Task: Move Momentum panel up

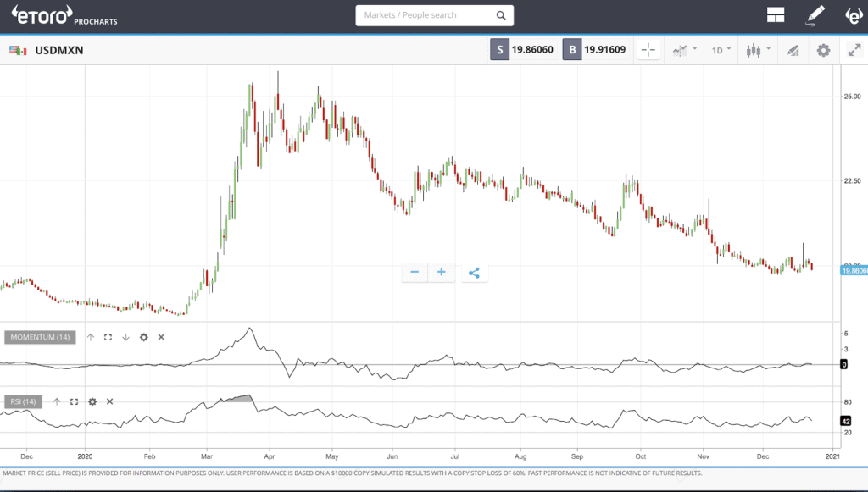Action: [x=91, y=337]
